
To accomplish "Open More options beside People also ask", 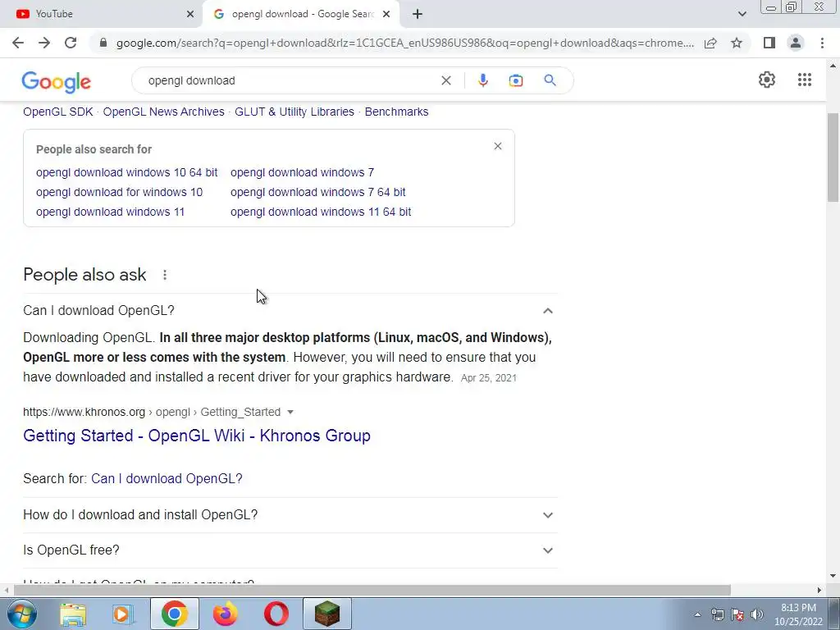I will click(164, 275).
